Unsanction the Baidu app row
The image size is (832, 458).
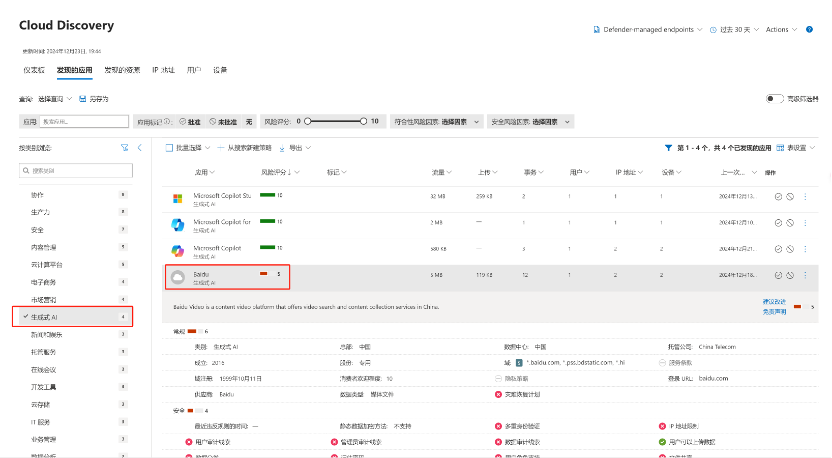pyautogui.click(x=790, y=275)
